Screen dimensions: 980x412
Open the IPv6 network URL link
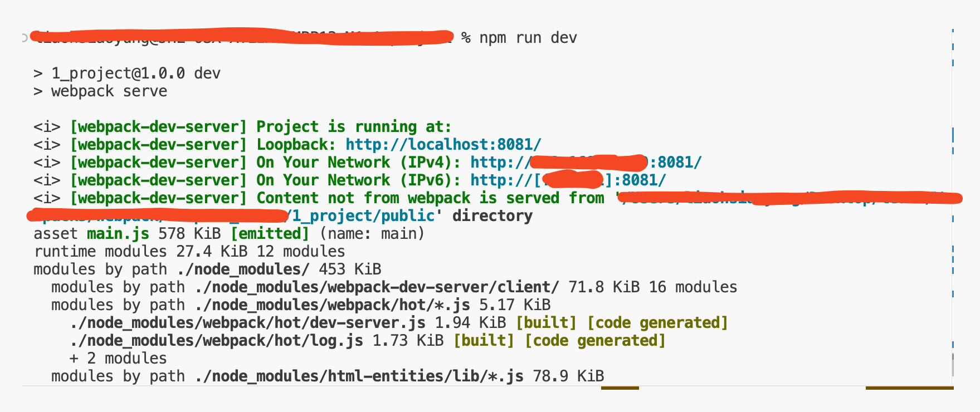tap(568, 180)
